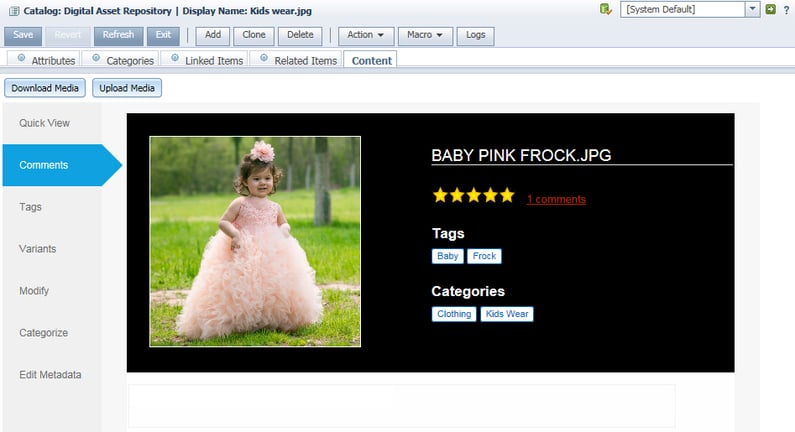The image size is (795, 432).
Task: Click the round icon on Attributes tab
Action: coord(22,59)
